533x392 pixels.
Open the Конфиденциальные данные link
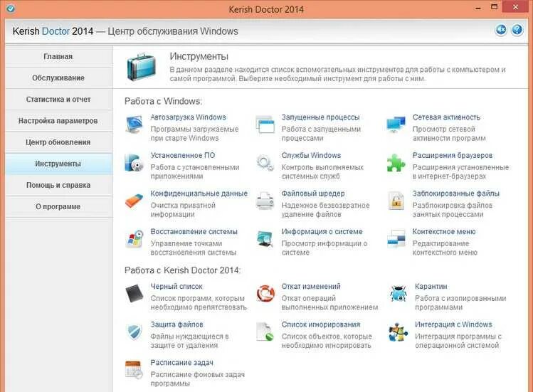(199, 194)
